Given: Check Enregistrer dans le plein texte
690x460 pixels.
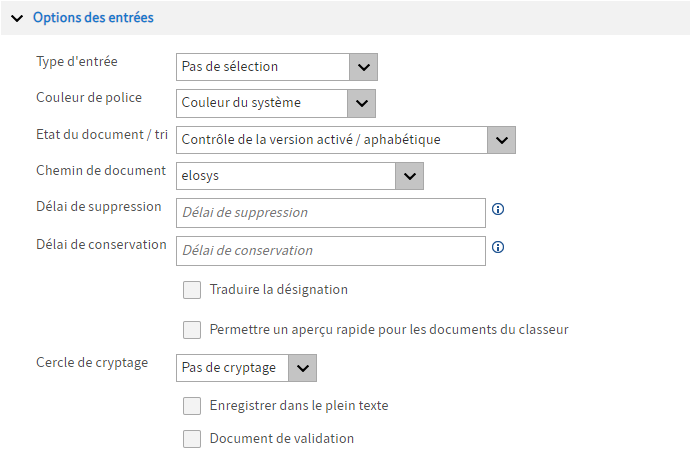Looking at the screenshot, I should [192, 406].
